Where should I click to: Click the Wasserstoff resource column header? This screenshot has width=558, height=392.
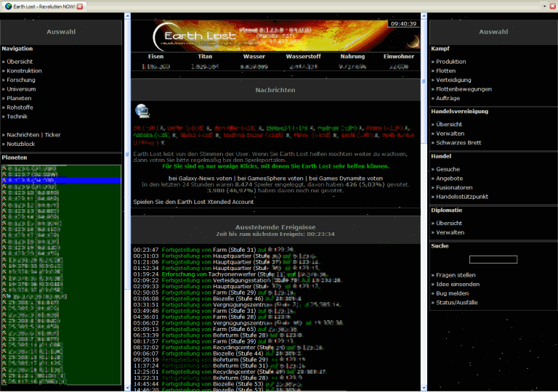pyautogui.click(x=303, y=56)
